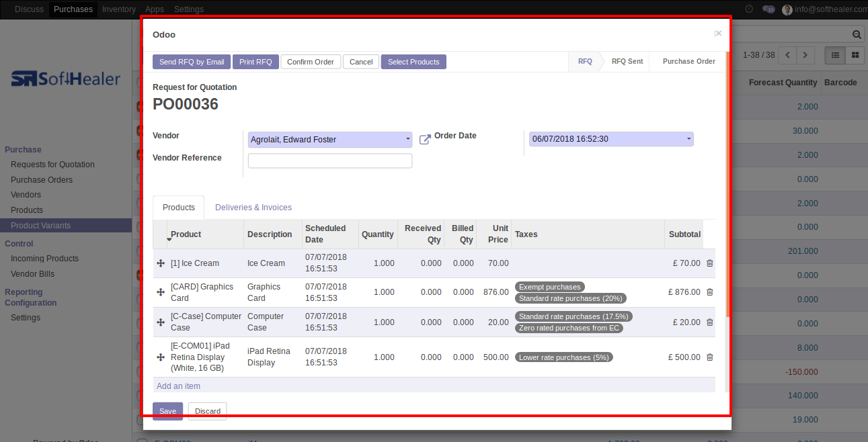Grab drag handle of iPad Retina Display row

[x=161, y=357]
